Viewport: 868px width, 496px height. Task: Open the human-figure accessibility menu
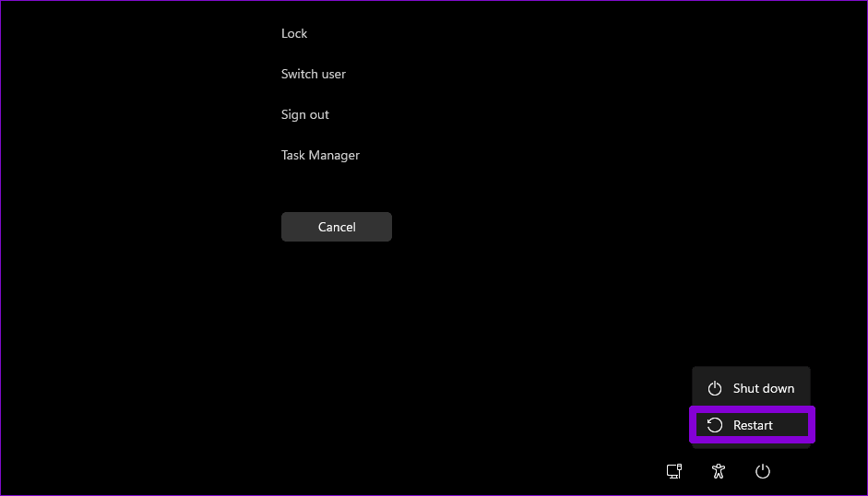(719, 471)
